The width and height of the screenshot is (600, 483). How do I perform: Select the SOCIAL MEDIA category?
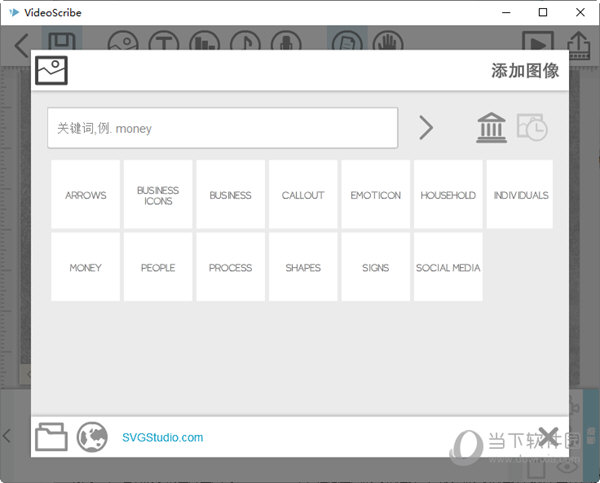448,267
